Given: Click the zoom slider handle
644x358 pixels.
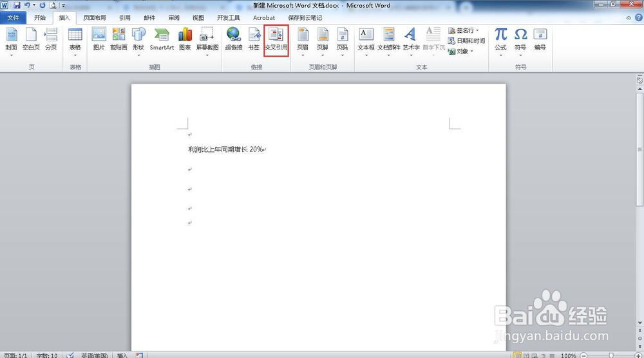Looking at the screenshot, I should [x=611, y=355].
